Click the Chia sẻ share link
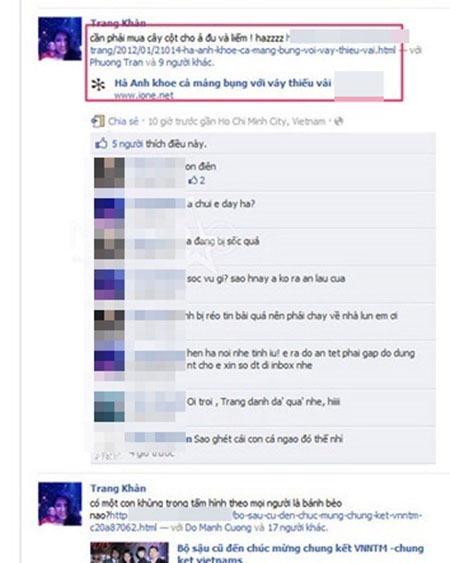 [123, 121]
